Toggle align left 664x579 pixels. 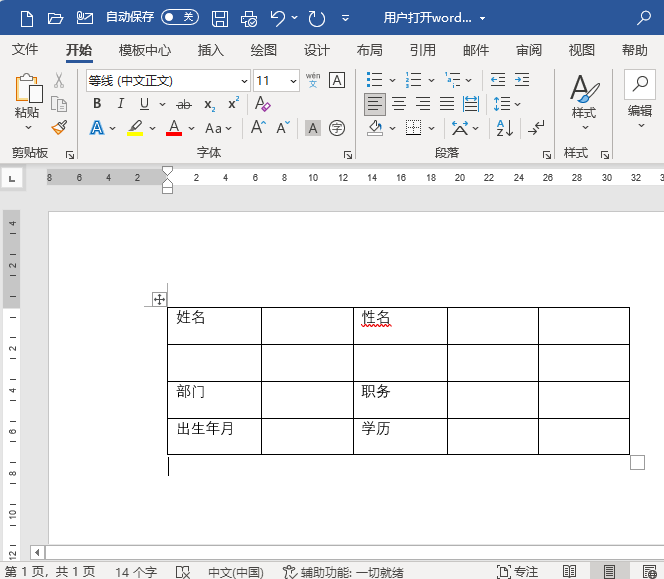pos(375,104)
